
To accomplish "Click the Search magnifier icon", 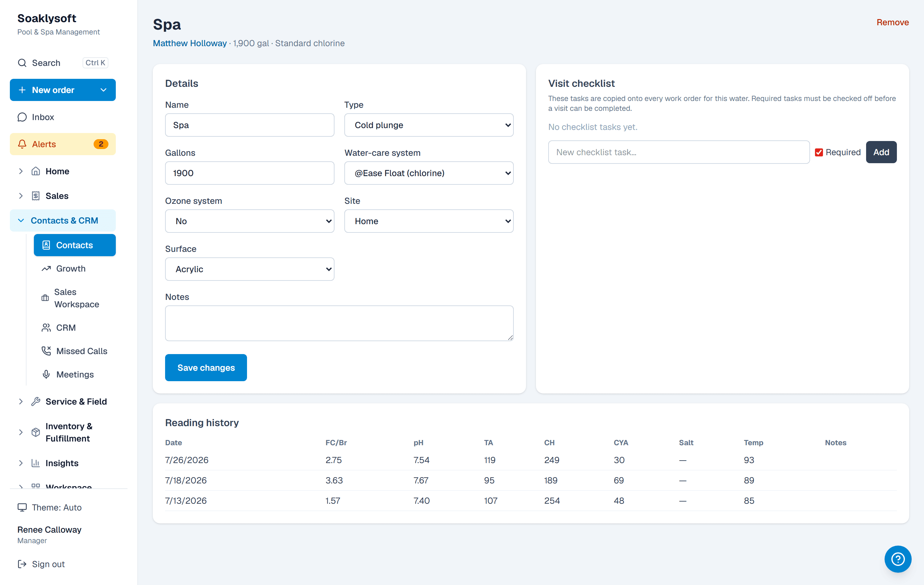I will pyautogui.click(x=22, y=63).
